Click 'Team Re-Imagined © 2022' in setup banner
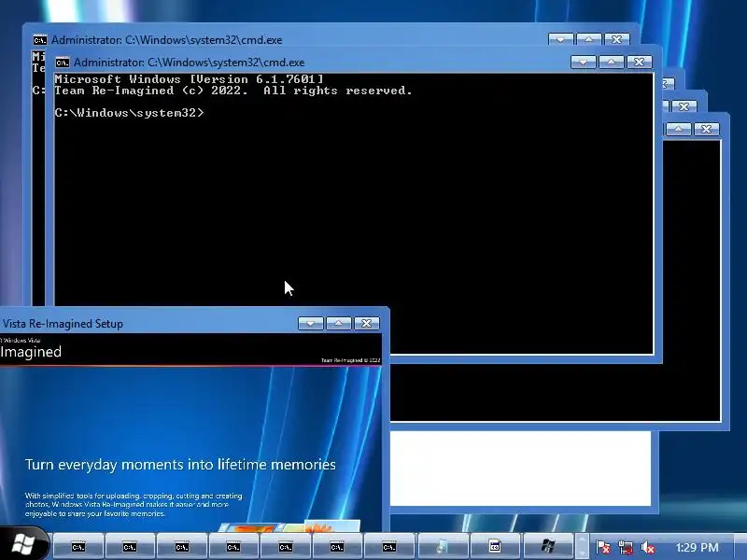This screenshot has width=747, height=560. click(351, 360)
